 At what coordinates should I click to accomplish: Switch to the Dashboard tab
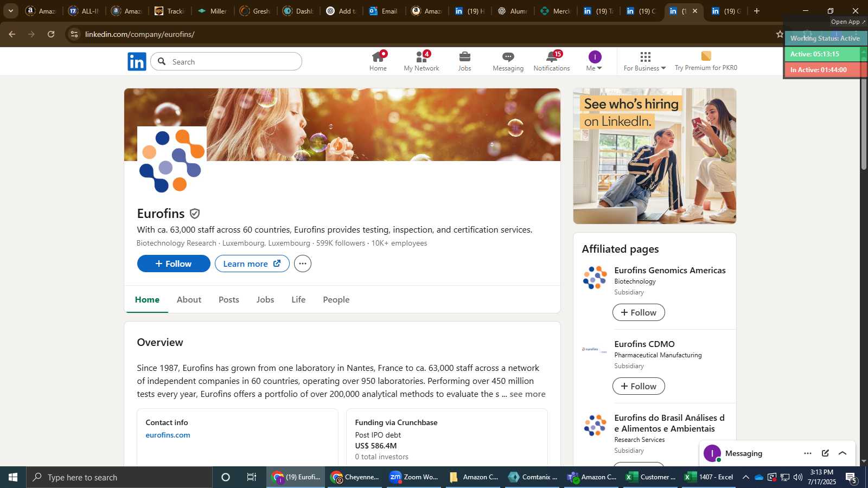298,11
